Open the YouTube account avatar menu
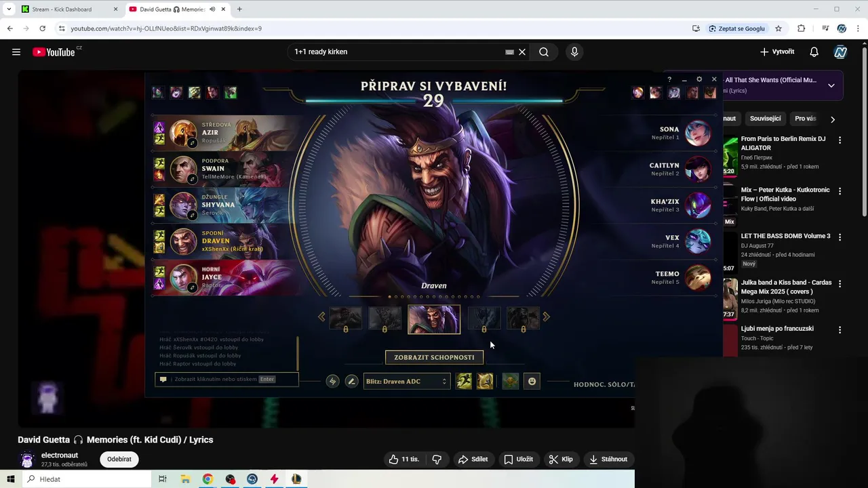Viewport: 868px width, 488px height. (841, 52)
